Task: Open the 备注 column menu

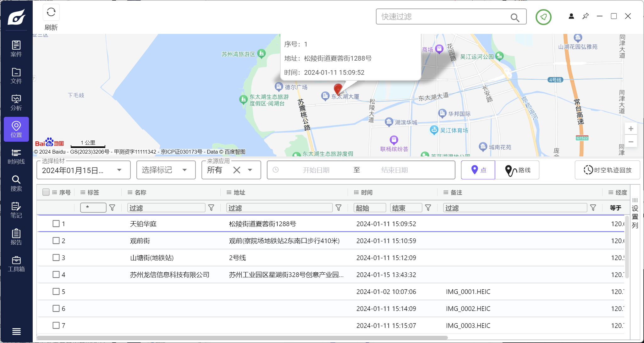Action: (x=446, y=192)
